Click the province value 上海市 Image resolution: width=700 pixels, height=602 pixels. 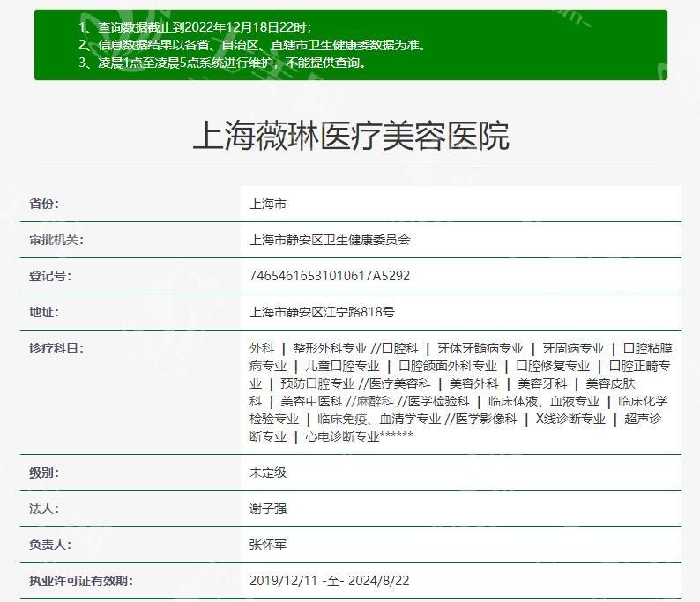point(268,204)
